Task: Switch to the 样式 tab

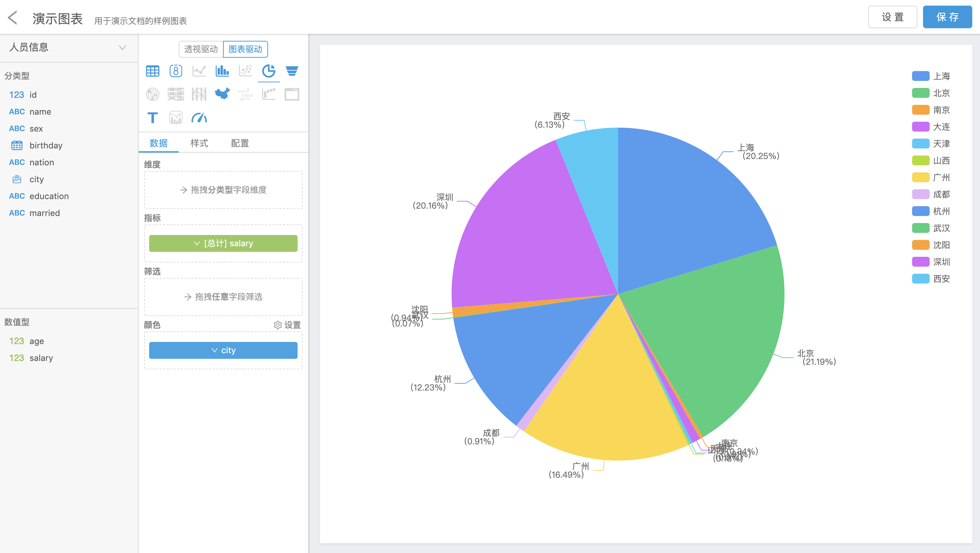Action: [199, 143]
